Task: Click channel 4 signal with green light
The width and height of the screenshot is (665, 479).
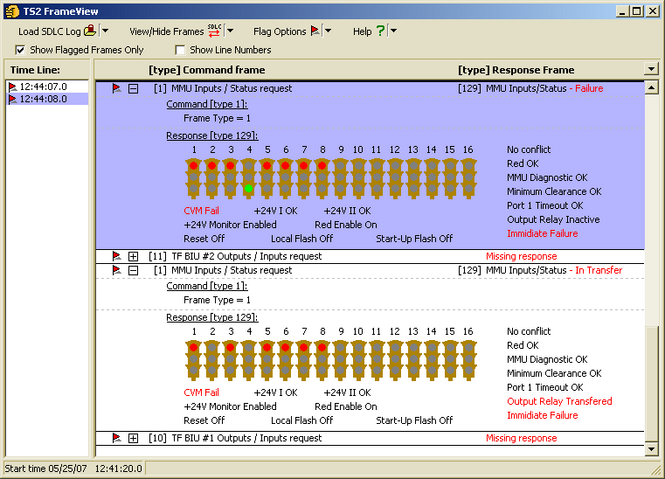Action: [x=248, y=177]
